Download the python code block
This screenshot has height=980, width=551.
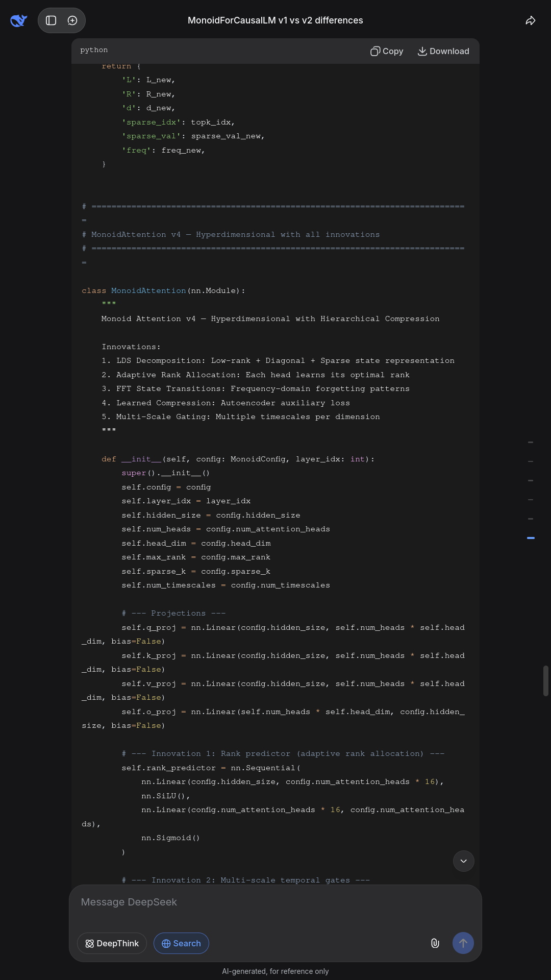coord(443,51)
